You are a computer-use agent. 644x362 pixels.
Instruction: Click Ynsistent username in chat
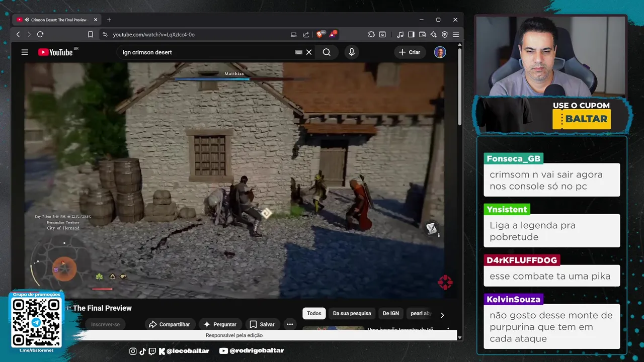[x=507, y=209]
